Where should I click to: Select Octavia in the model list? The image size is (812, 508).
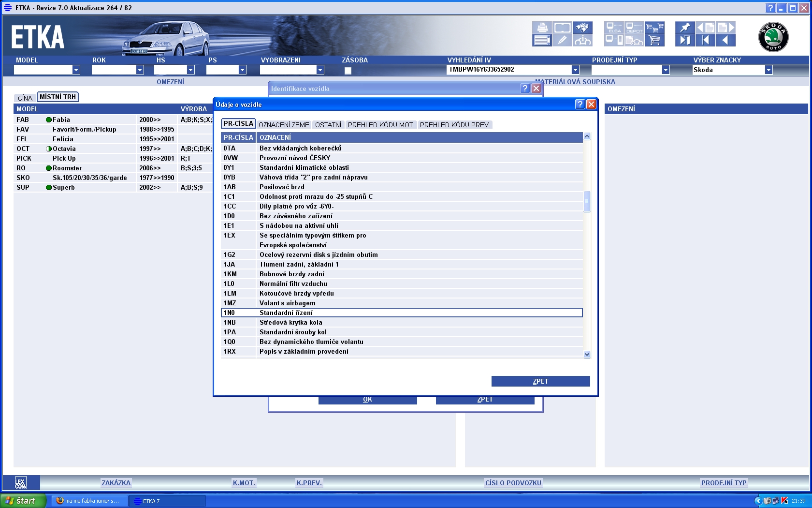[x=64, y=149]
